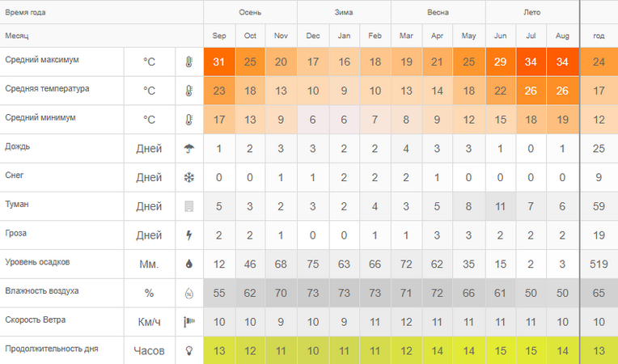Image resolution: width=618 pixels, height=364 pixels.
Task: Select the Осень season header
Action: point(250,12)
